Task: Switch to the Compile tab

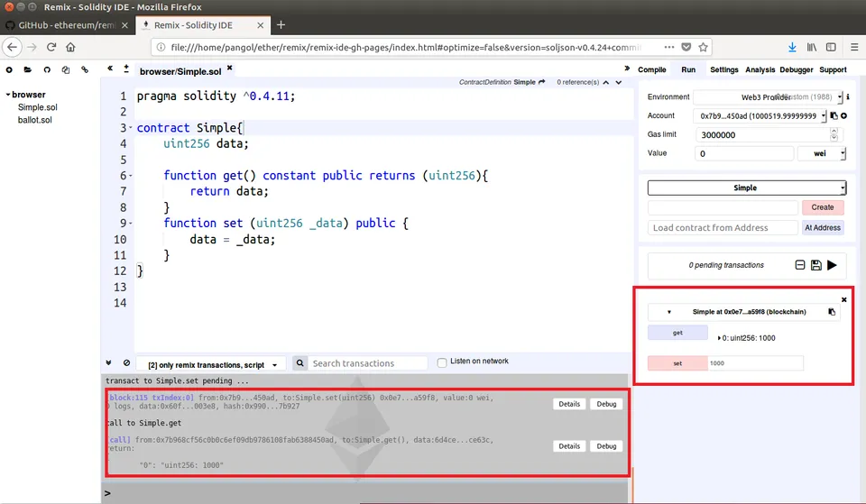Action: pyautogui.click(x=651, y=69)
